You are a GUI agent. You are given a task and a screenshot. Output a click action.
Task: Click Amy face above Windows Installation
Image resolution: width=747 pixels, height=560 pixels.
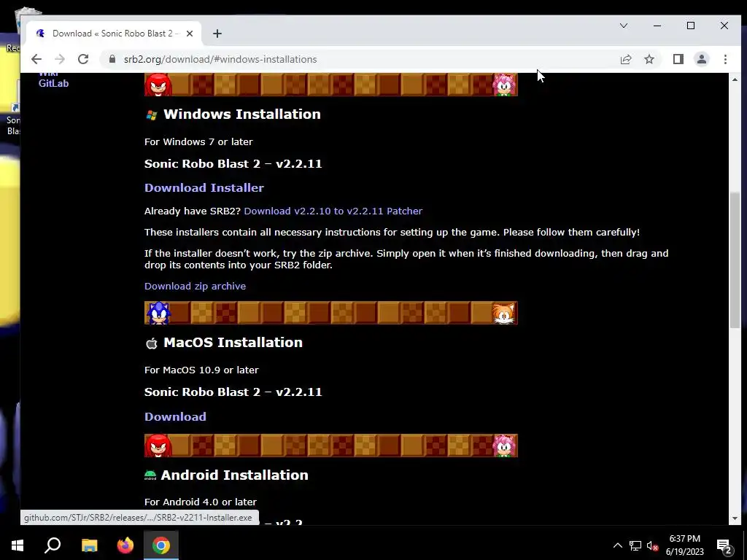coord(504,85)
